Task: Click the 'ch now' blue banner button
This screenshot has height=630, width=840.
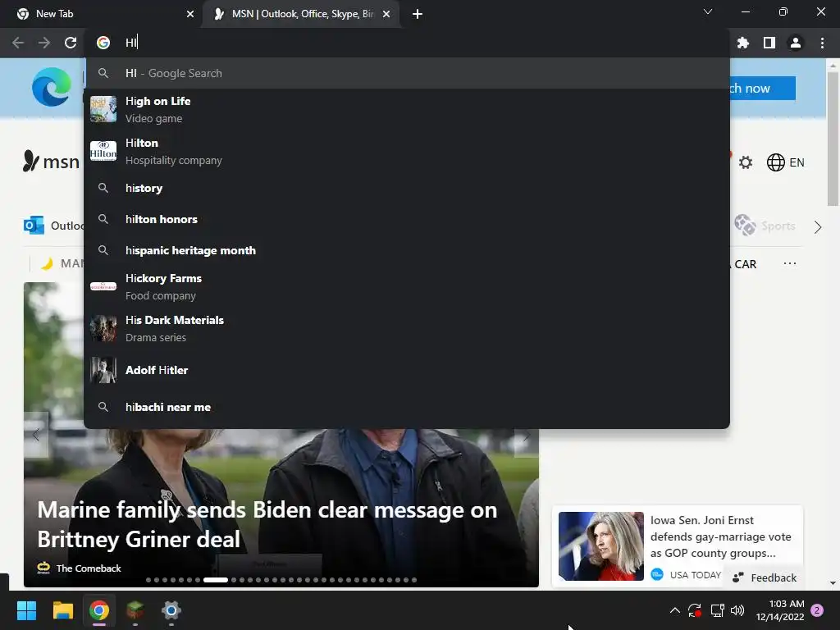Action: tap(762, 89)
